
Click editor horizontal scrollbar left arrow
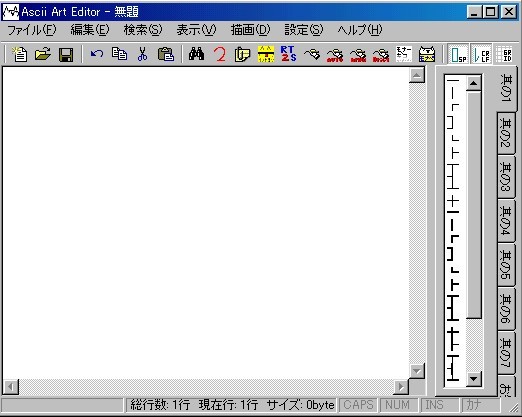(x=11, y=387)
